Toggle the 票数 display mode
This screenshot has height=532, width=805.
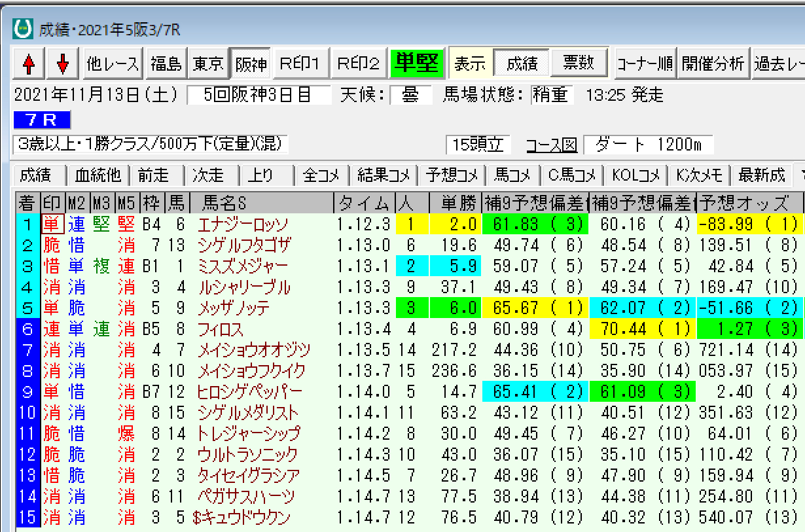579,62
